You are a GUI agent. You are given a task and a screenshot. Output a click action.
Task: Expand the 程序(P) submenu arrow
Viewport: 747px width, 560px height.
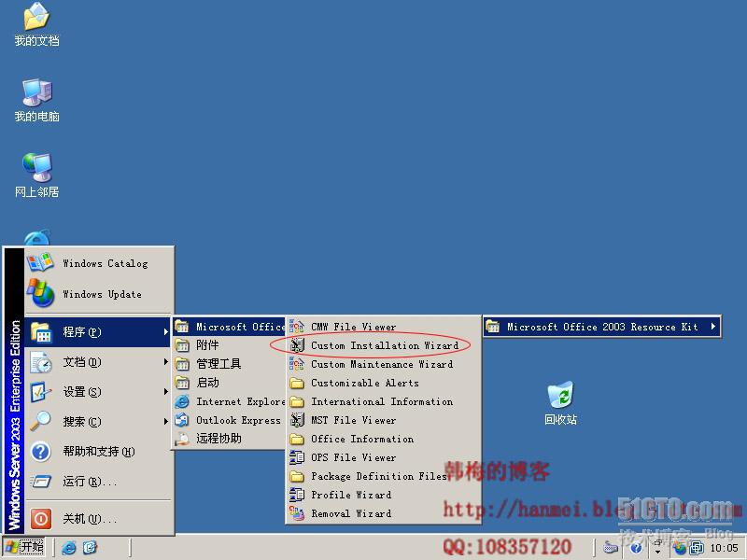(165, 332)
